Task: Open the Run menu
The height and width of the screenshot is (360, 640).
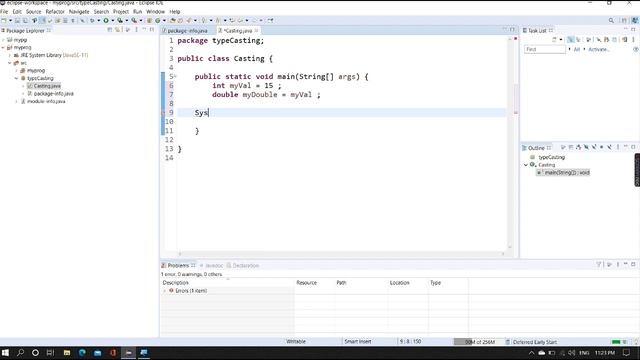Action: click(138, 11)
